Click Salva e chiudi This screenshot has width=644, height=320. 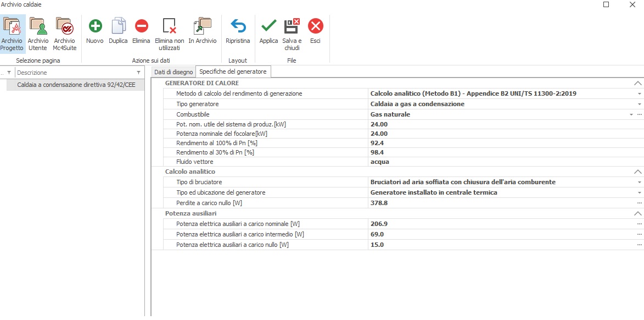tap(292, 33)
